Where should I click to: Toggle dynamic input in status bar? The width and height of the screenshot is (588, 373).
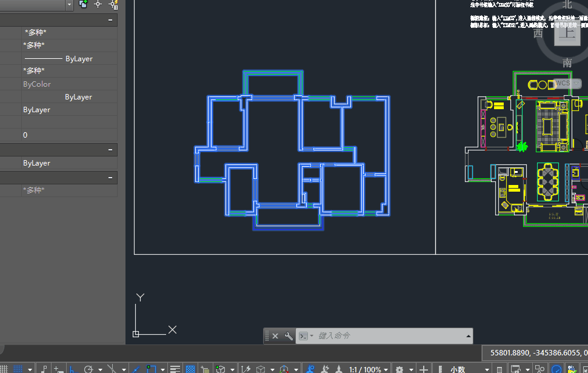click(x=58, y=369)
